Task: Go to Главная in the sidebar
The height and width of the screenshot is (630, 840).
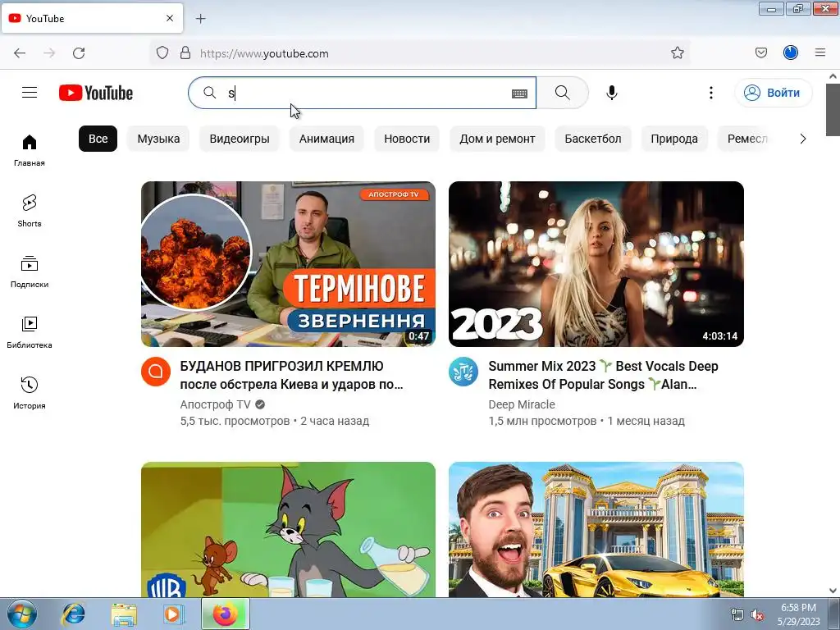Action: tap(30, 150)
